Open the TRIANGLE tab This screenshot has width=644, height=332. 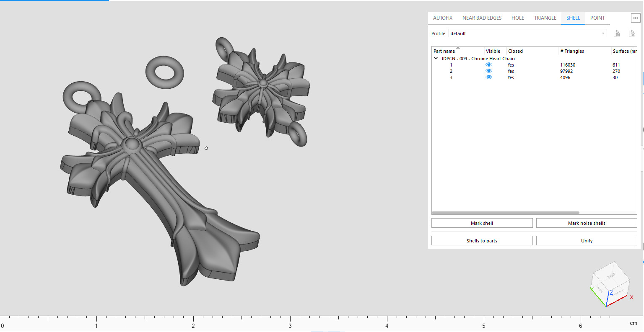point(545,18)
